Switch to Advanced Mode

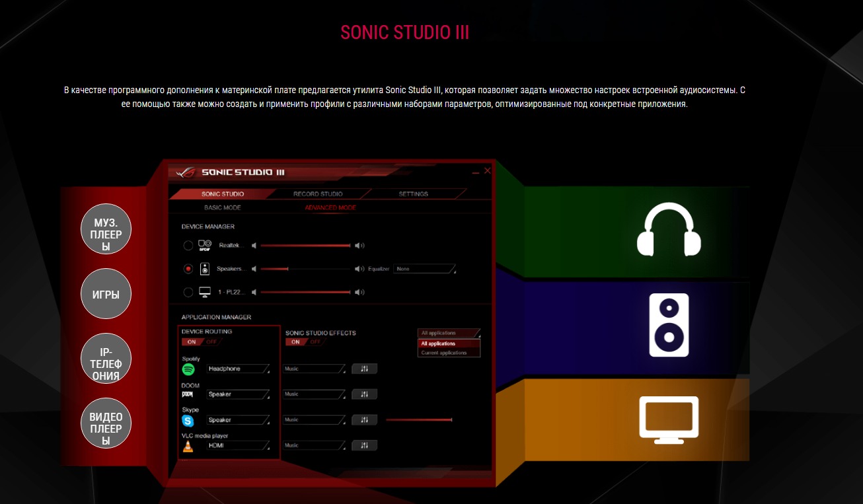tap(330, 208)
